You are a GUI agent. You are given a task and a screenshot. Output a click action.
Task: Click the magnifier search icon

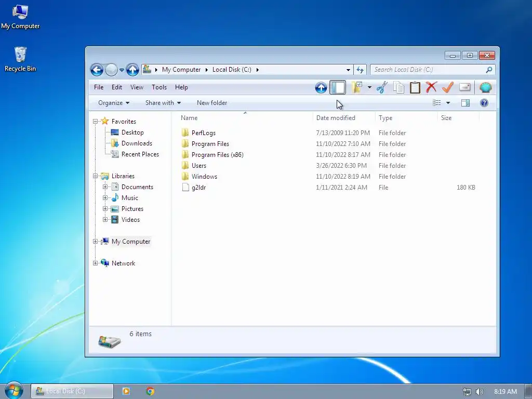tap(489, 70)
